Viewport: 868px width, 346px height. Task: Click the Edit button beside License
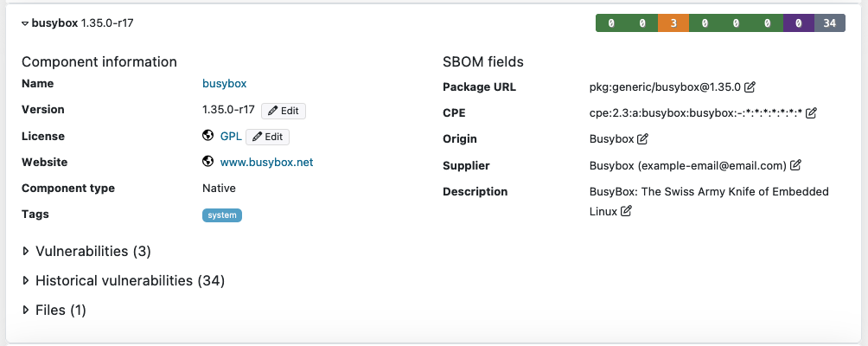[x=268, y=137]
